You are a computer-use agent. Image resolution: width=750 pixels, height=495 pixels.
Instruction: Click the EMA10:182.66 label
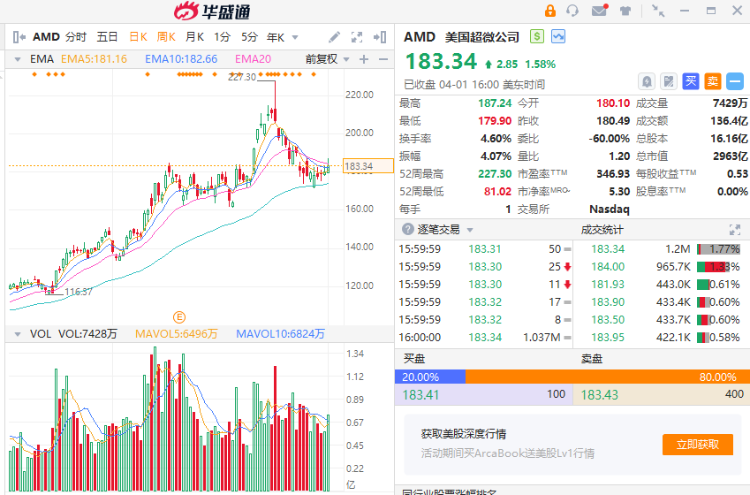(181, 59)
